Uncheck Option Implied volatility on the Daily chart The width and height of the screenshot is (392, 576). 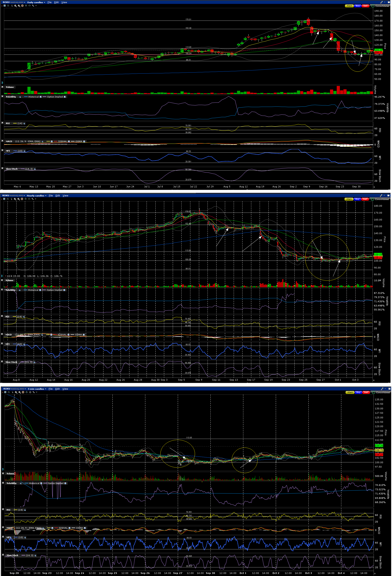[x=65, y=97]
